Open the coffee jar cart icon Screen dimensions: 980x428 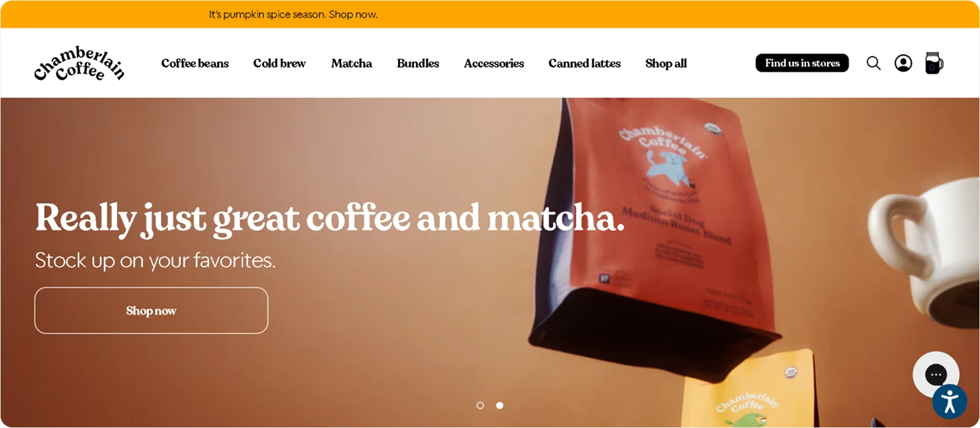click(934, 62)
